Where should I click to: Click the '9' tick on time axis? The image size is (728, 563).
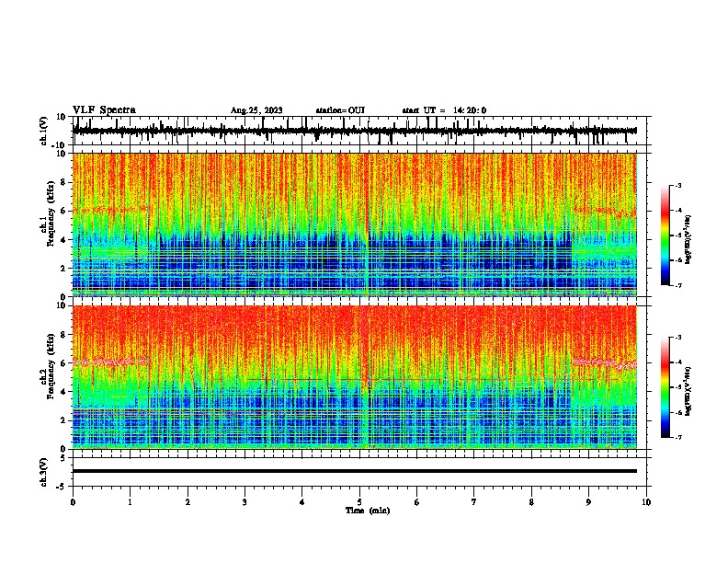click(588, 502)
